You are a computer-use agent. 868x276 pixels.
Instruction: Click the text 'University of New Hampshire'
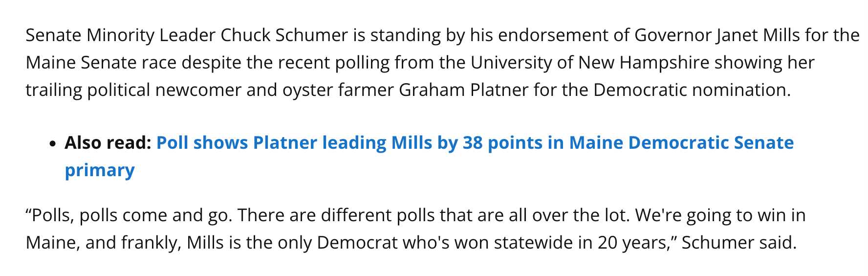(x=590, y=63)
